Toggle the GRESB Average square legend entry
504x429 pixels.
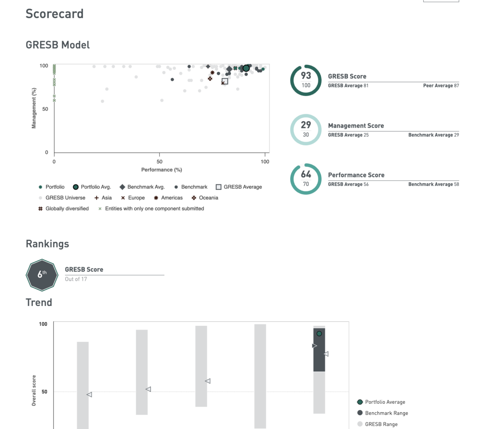239,187
